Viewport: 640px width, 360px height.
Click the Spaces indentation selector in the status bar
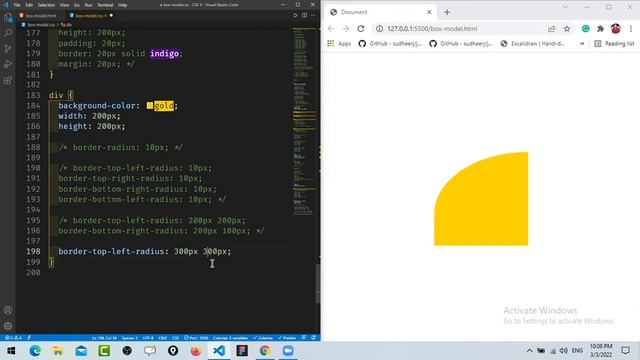(x=130, y=338)
